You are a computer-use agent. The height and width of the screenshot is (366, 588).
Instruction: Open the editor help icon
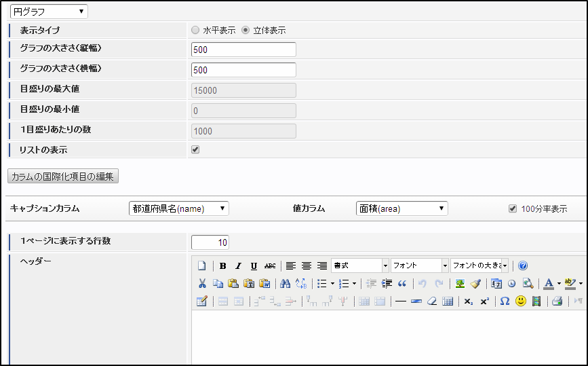523,266
